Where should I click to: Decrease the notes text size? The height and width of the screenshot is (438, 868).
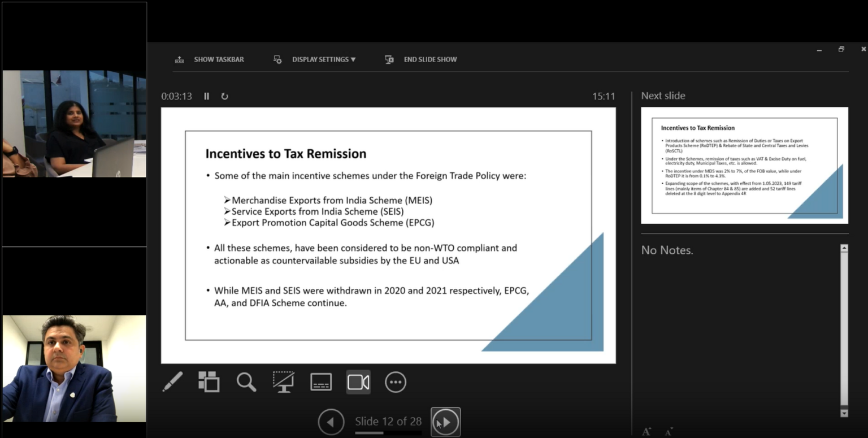pos(669,432)
